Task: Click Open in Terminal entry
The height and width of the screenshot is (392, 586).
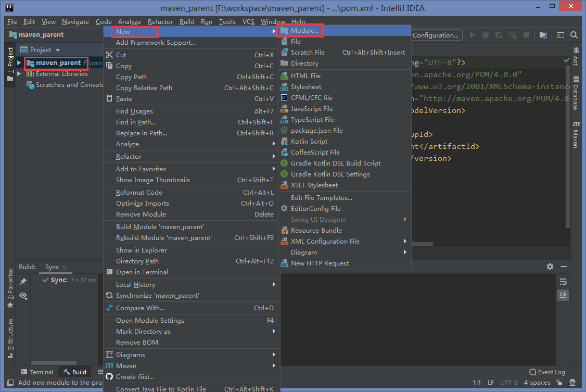Action: tap(192, 272)
